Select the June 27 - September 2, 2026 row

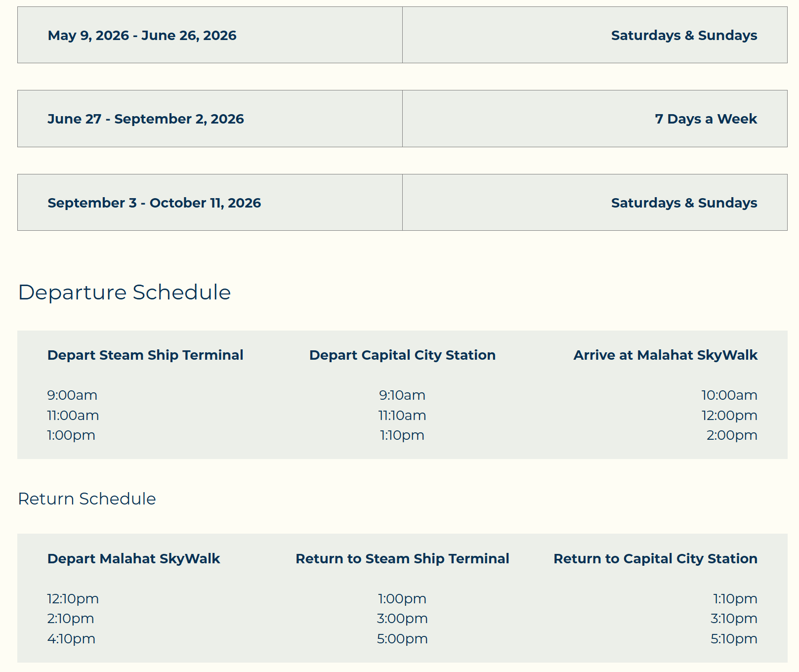click(402, 119)
